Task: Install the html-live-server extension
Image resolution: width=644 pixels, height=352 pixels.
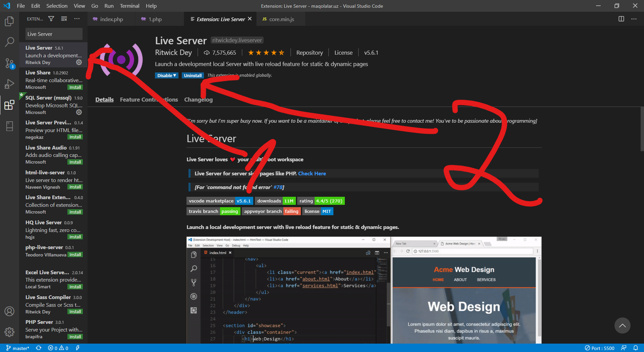Action: tap(75, 187)
